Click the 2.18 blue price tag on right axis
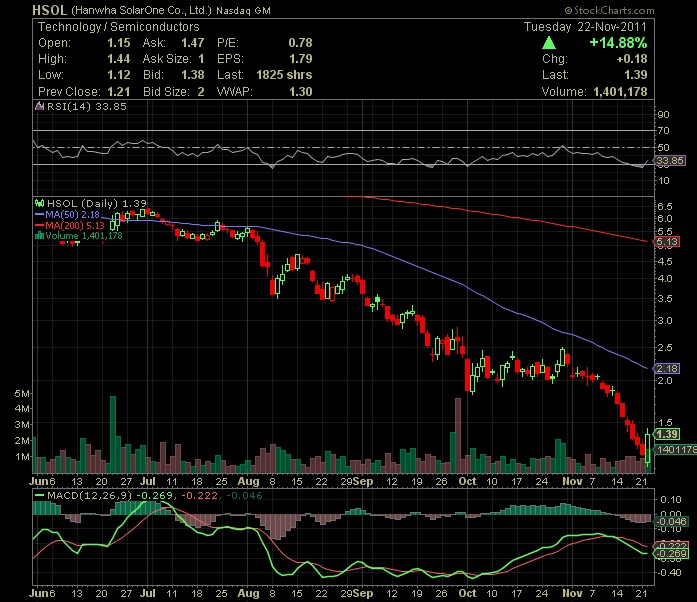Screen dimensions: 697x602 click(666, 368)
